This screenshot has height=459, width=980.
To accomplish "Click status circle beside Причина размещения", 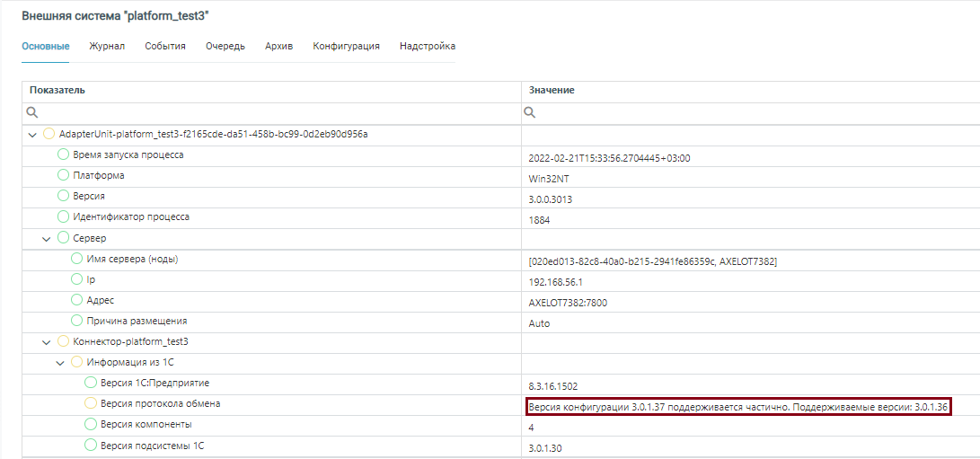I will click(x=77, y=321).
